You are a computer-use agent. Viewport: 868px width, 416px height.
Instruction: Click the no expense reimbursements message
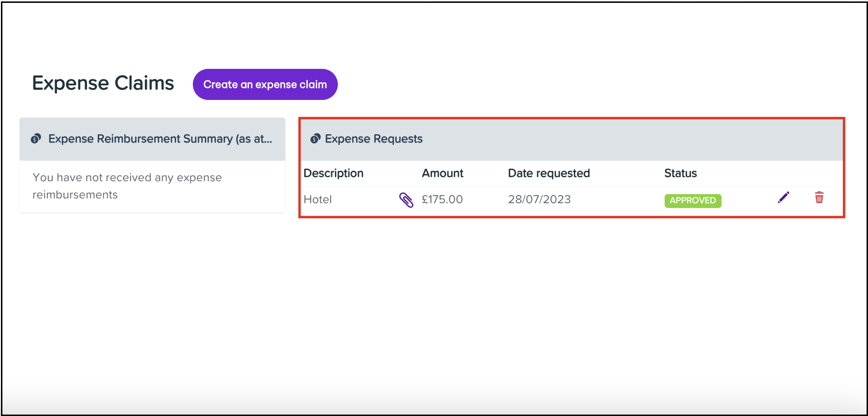(127, 186)
